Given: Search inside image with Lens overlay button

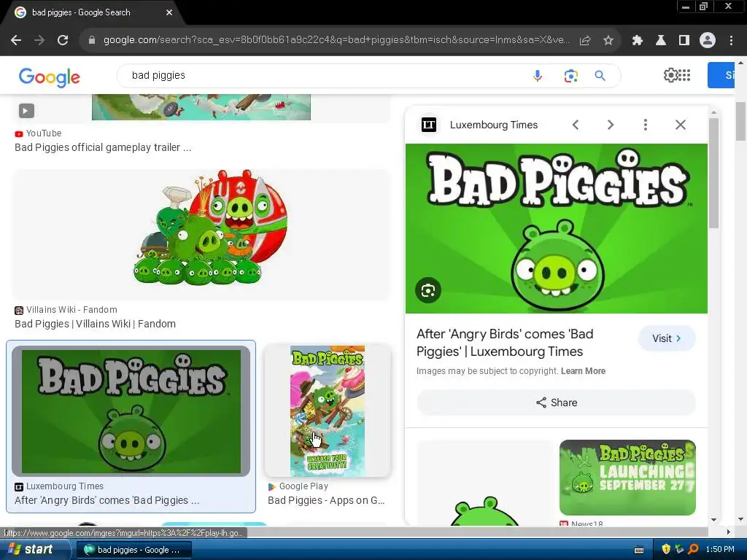Looking at the screenshot, I should click(427, 290).
